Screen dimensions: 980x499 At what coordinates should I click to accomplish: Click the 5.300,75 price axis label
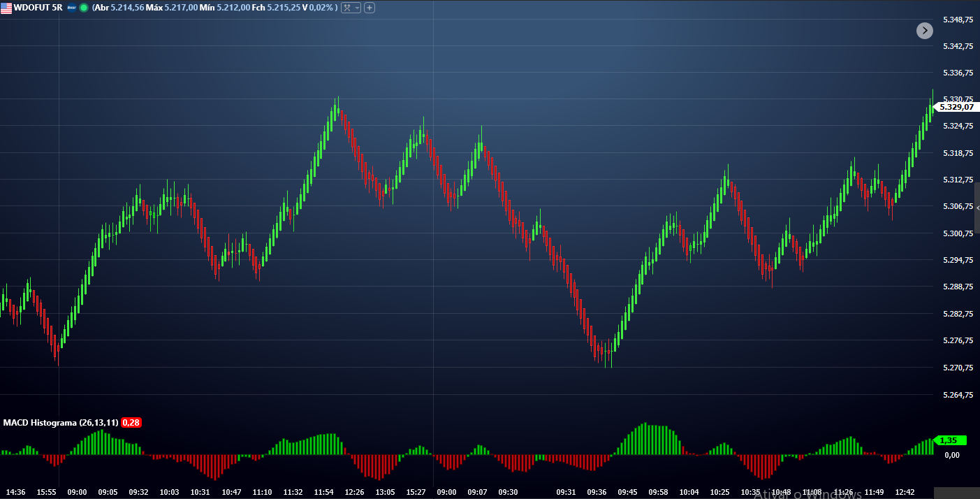coord(958,233)
